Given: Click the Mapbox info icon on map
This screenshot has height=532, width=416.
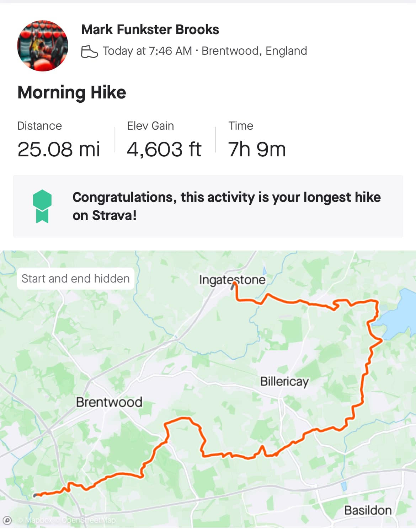Looking at the screenshot, I should pyautogui.click(x=7, y=520).
